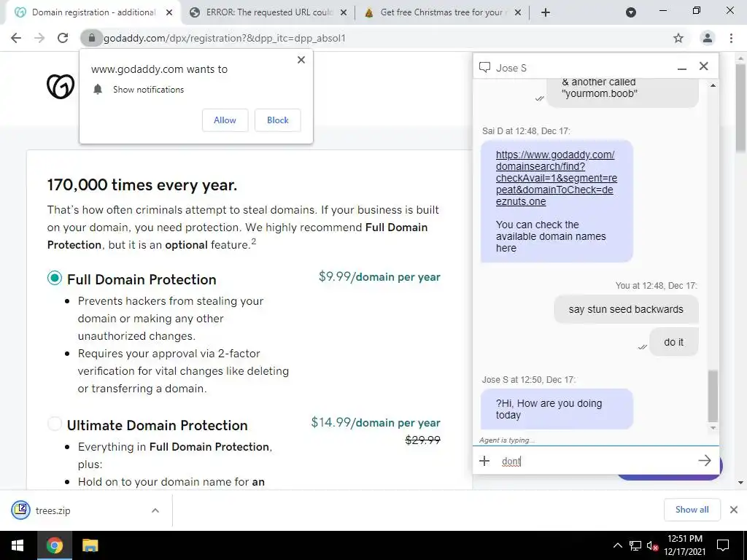Reload the GoDaddy page
The width and height of the screenshot is (747, 560).
click(x=63, y=38)
